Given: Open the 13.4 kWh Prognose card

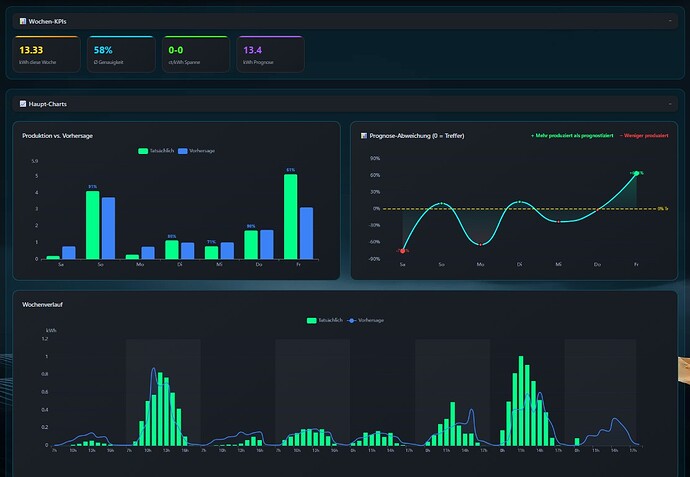Looking at the screenshot, I should click(270, 54).
